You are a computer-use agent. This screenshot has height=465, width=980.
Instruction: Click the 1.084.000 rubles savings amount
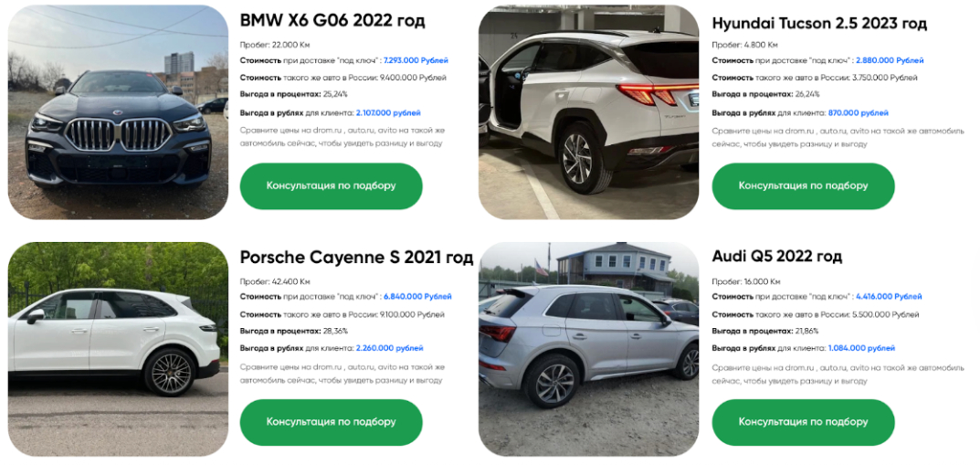861,348
